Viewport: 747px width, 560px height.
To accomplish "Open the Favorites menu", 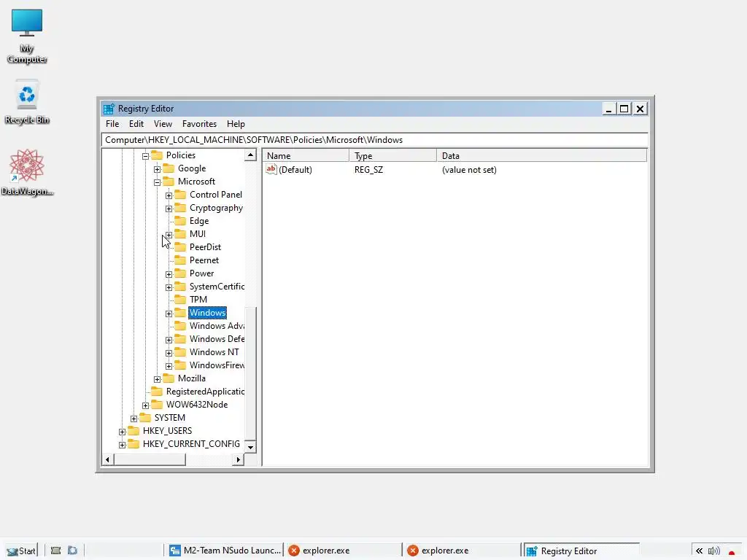I will pyautogui.click(x=199, y=124).
